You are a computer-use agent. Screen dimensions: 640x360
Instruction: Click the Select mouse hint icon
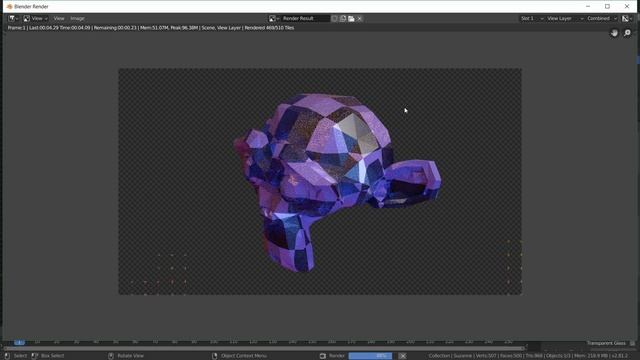(x=7, y=356)
